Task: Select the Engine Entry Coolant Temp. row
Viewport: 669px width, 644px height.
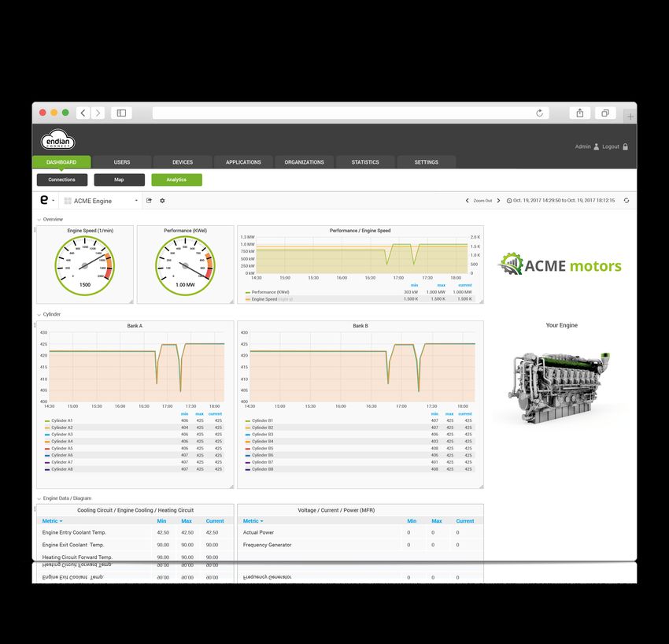Action: pos(135,533)
